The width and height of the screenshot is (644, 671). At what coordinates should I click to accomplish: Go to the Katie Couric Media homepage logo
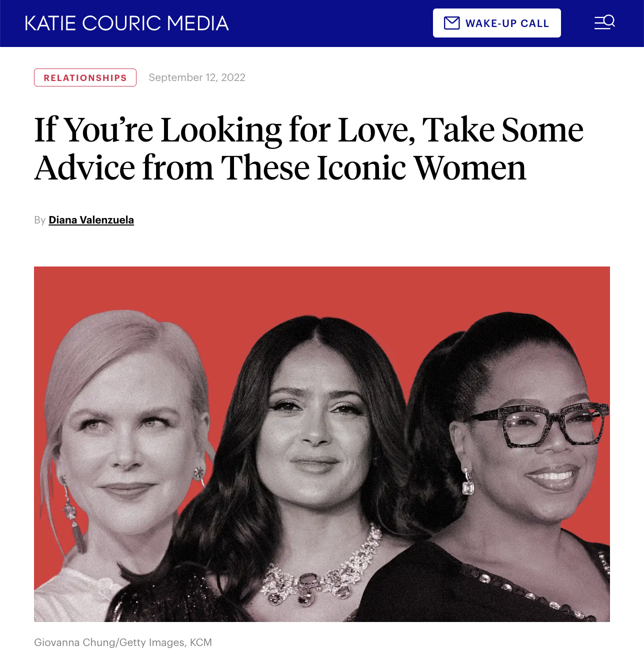[126, 23]
